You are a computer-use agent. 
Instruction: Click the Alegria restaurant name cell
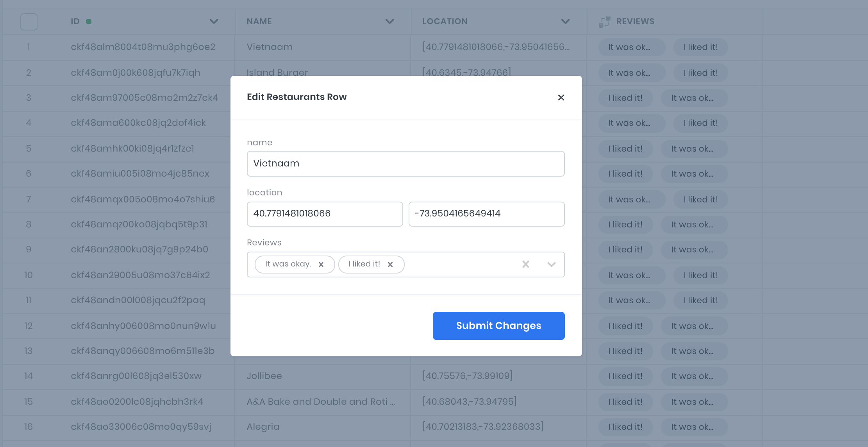pos(263,427)
